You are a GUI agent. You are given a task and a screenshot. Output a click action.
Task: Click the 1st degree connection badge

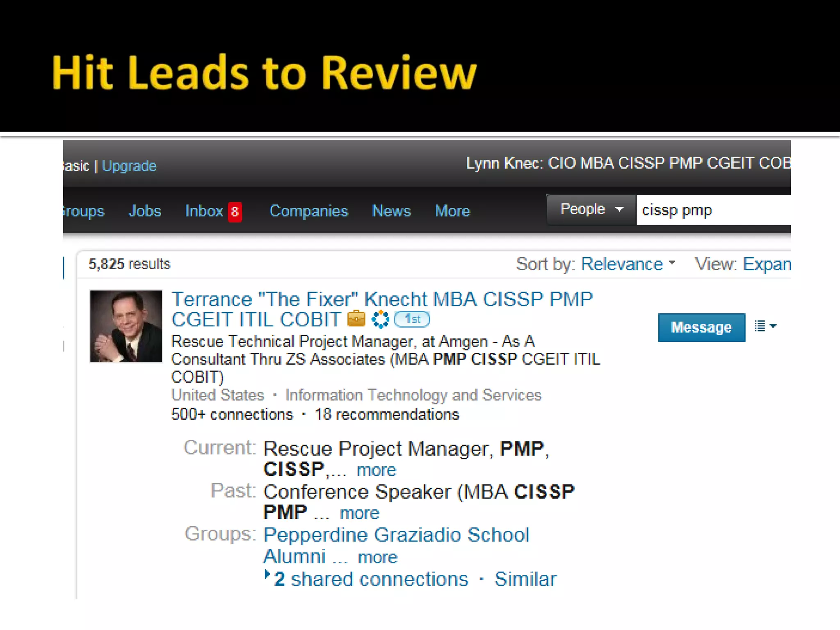point(412,319)
